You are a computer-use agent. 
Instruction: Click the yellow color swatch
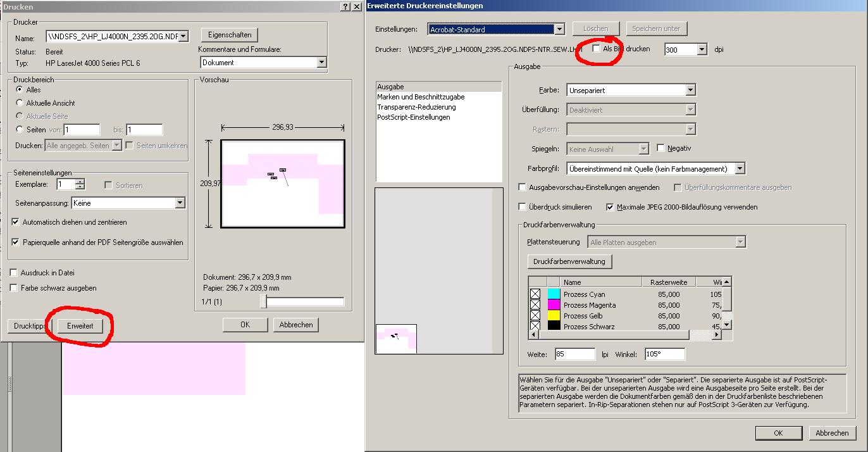pos(554,315)
